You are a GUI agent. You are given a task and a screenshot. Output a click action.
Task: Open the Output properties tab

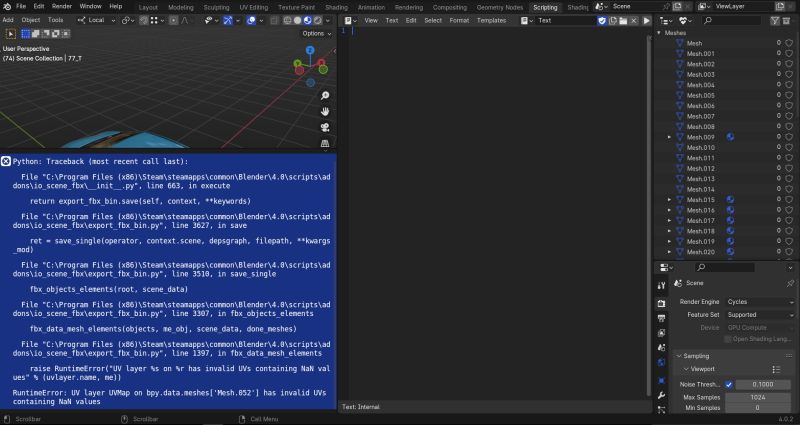pyautogui.click(x=661, y=318)
